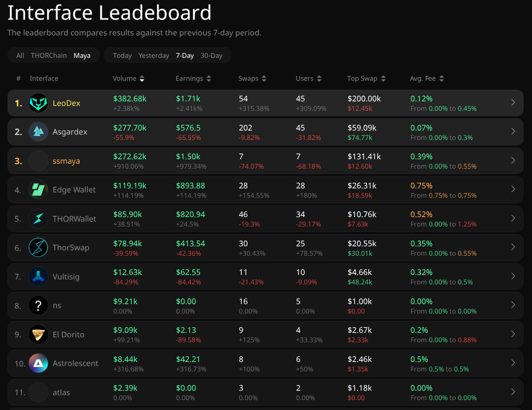This screenshot has width=532, height=410.
Task: Click the Astrolescent logo icon
Action: click(x=38, y=363)
